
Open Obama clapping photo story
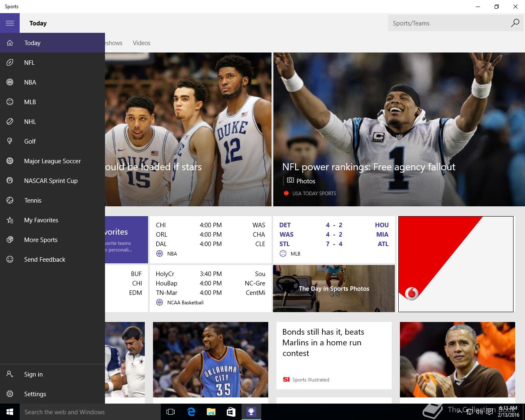point(457,360)
